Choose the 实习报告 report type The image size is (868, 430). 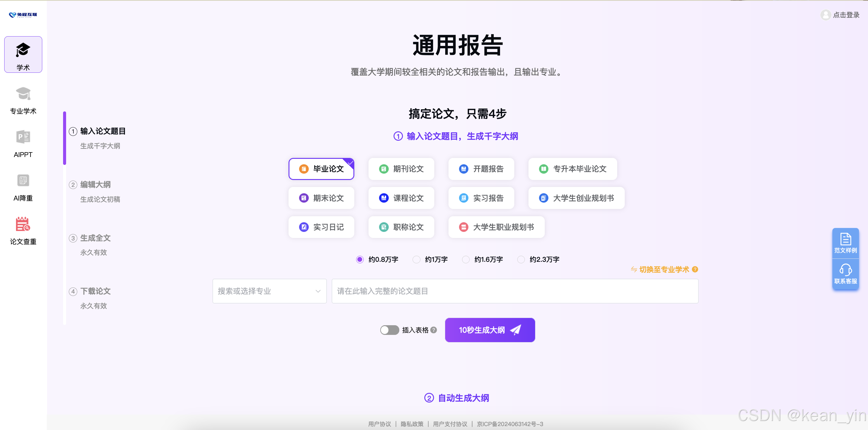pos(481,198)
